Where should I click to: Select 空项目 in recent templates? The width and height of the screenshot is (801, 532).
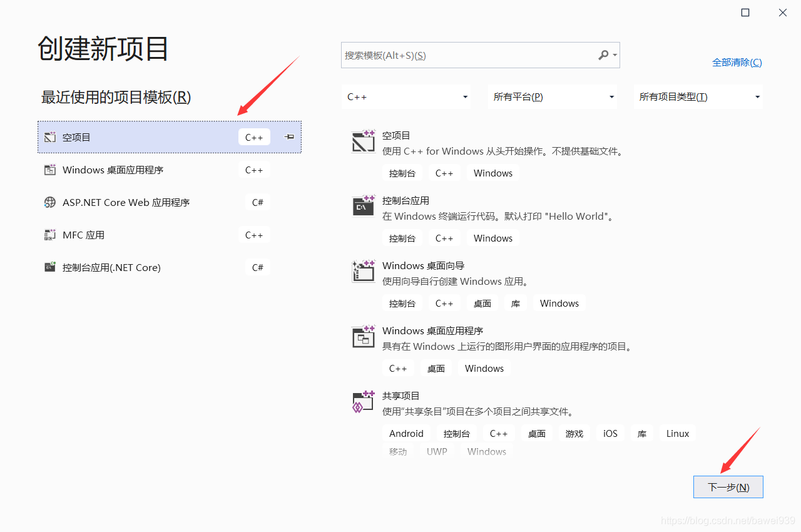[170, 137]
